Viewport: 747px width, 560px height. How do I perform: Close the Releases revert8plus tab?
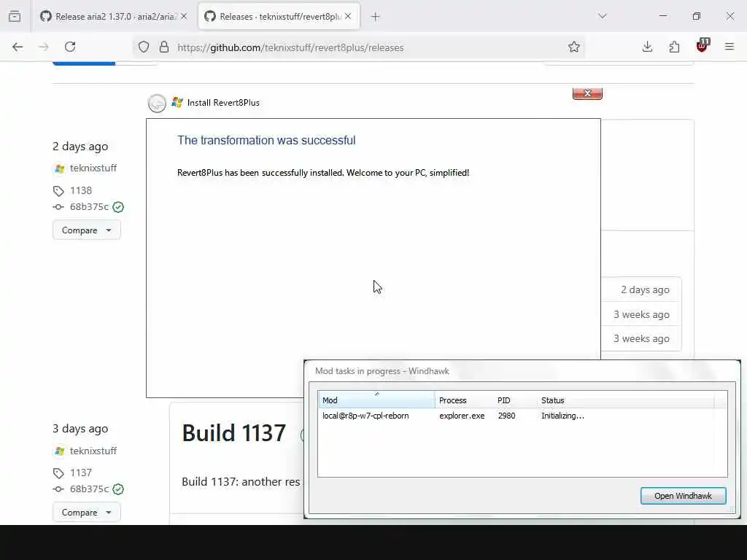coord(348,16)
